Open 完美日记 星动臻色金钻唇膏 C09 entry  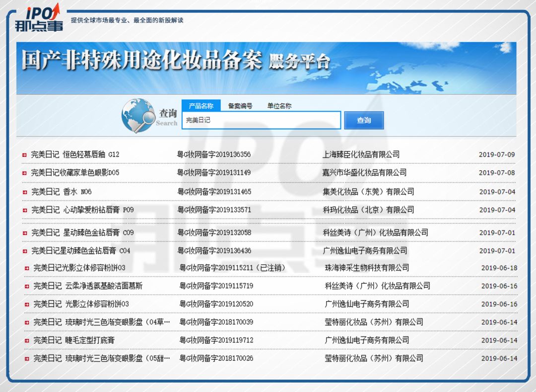[82, 232]
